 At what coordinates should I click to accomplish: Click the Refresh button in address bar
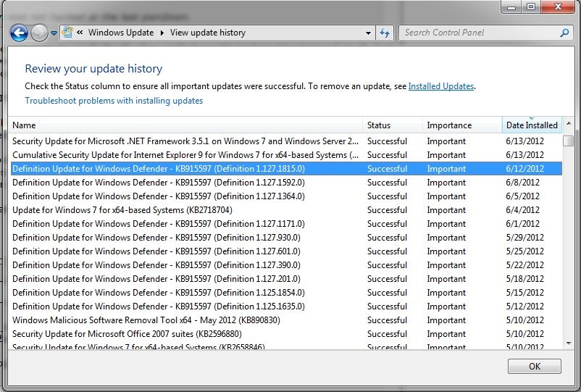385,33
